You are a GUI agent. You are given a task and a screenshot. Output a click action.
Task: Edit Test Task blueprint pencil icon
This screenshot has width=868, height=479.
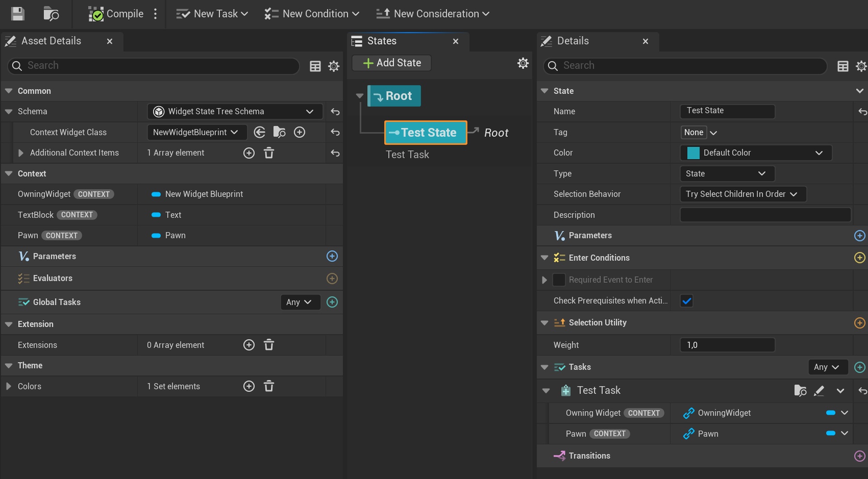(x=819, y=391)
